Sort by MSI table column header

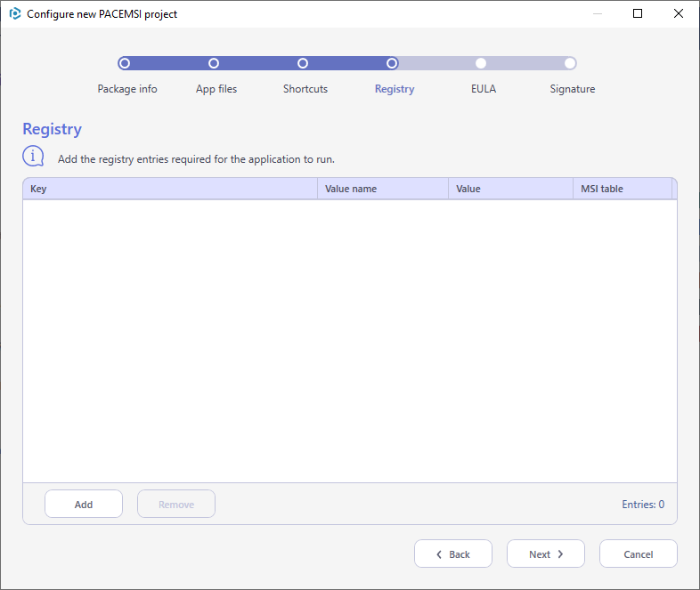click(x=623, y=189)
